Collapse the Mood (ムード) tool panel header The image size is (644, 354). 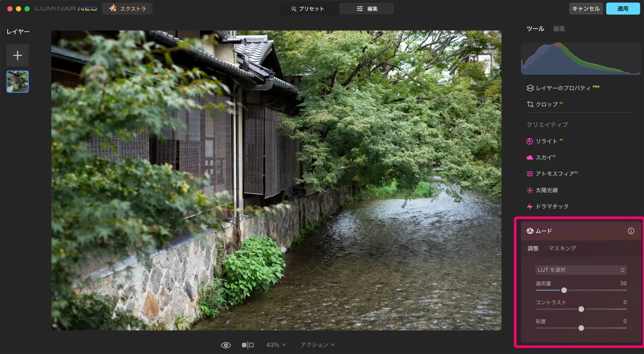tap(544, 231)
